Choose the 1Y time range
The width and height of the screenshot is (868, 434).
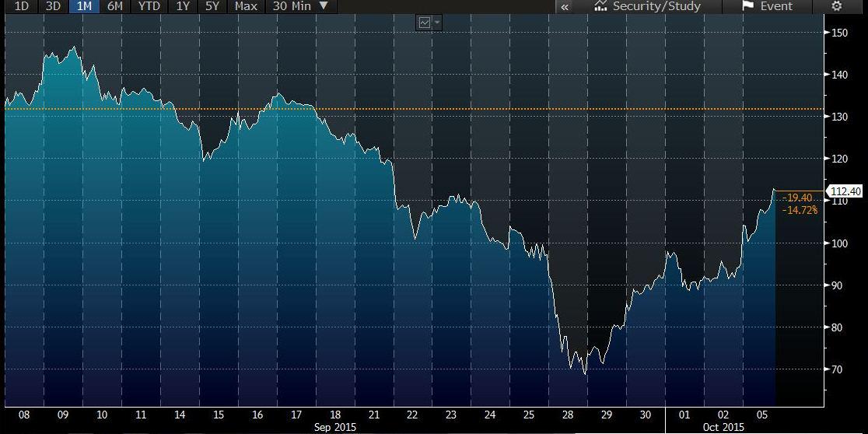coord(182,6)
